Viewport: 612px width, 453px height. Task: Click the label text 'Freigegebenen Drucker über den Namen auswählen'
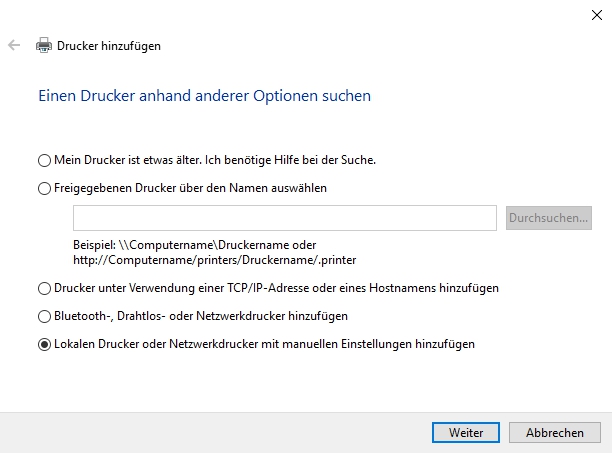point(190,188)
